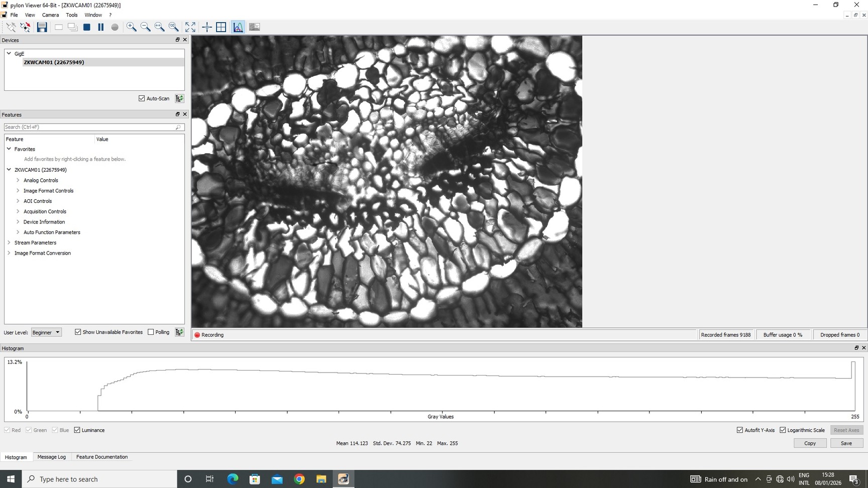Switch to the Message Log tab
868x488 pixels.
(52, 457)
